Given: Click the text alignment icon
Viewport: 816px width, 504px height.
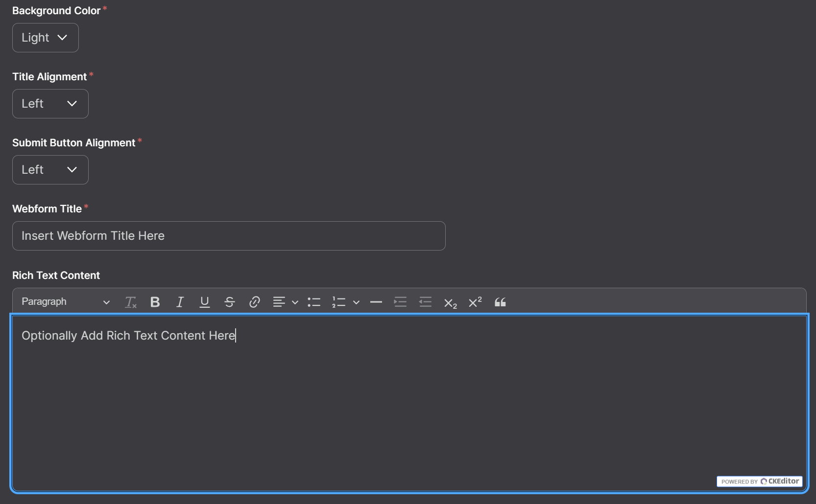Looking at the screenshot, I should [x=279, y=302].
